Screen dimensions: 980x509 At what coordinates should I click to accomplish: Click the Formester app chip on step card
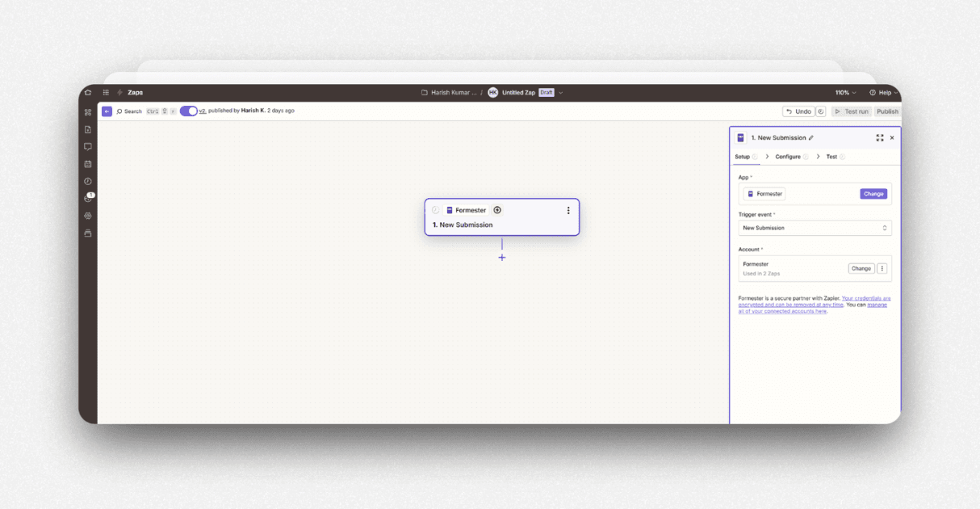(466, 210)
